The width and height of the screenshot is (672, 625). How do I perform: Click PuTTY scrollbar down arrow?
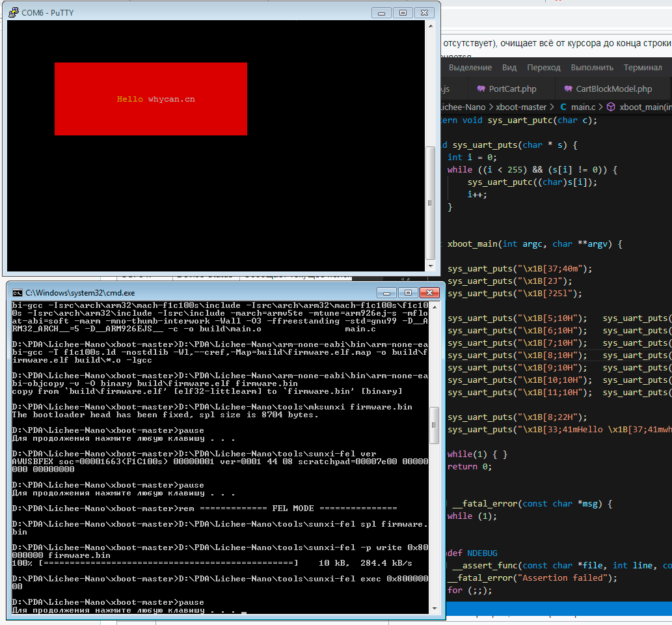tap(431, 266)
